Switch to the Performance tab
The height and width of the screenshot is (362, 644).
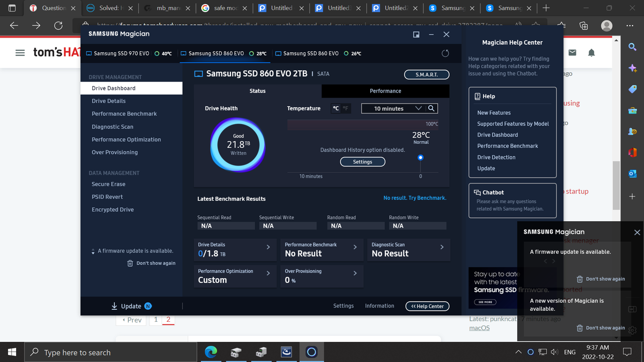(385, 91)
